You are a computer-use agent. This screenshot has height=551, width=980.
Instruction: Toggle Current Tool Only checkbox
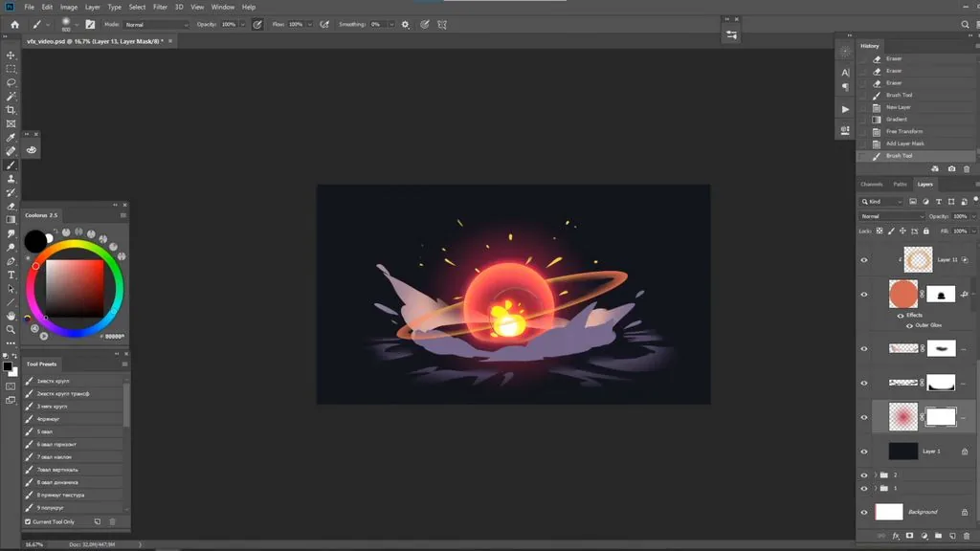(28, 521)
